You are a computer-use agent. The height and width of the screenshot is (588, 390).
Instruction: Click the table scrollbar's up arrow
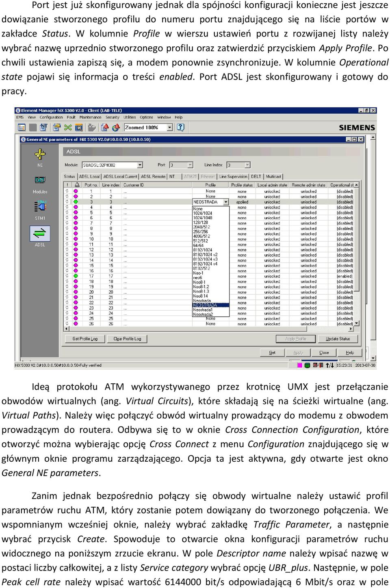point(357,185)
